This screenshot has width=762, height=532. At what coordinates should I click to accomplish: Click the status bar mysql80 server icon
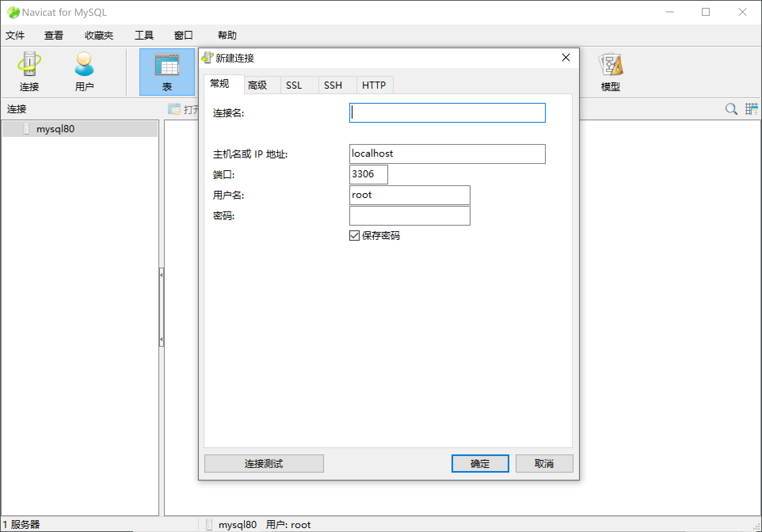[210, 524]
